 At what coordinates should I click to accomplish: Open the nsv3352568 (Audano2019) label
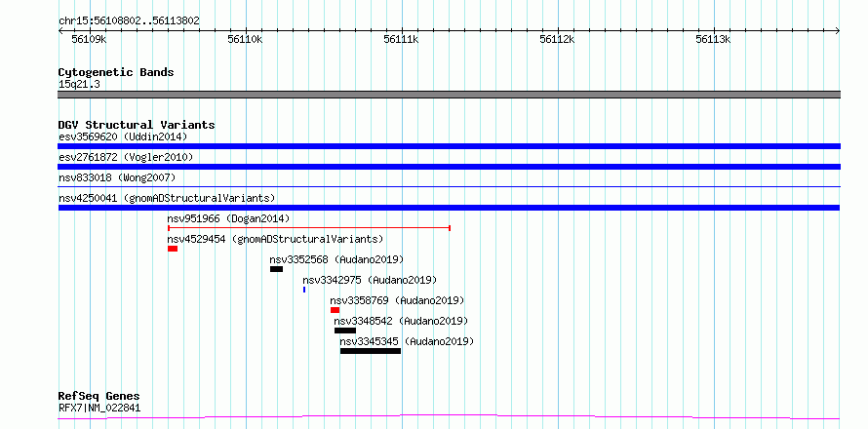point(336,259)
